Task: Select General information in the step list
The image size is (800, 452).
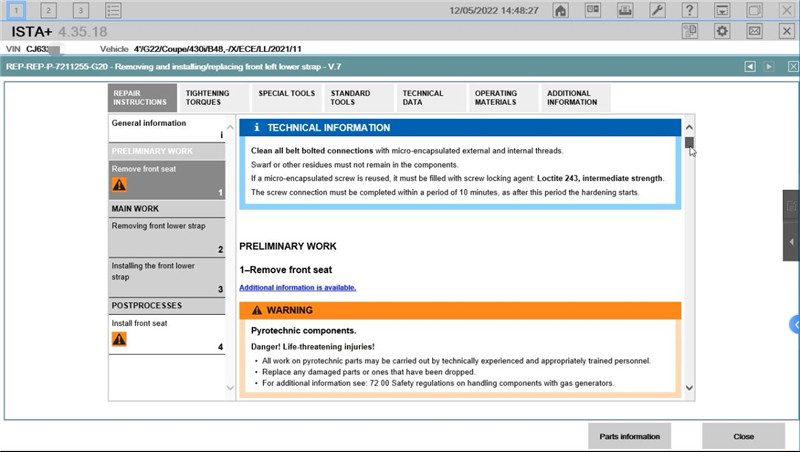Action: (167, 128)
